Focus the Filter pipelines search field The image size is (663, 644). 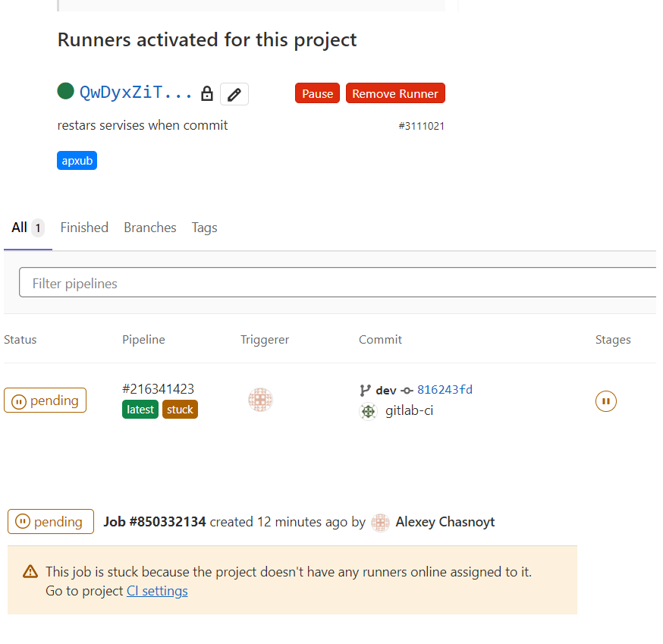click(338, 282)
